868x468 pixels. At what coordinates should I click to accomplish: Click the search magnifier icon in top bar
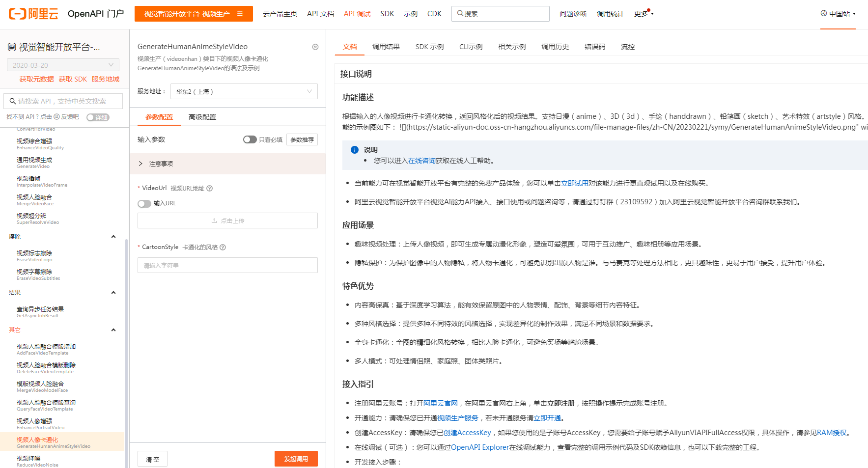click(x=460, y=13)
